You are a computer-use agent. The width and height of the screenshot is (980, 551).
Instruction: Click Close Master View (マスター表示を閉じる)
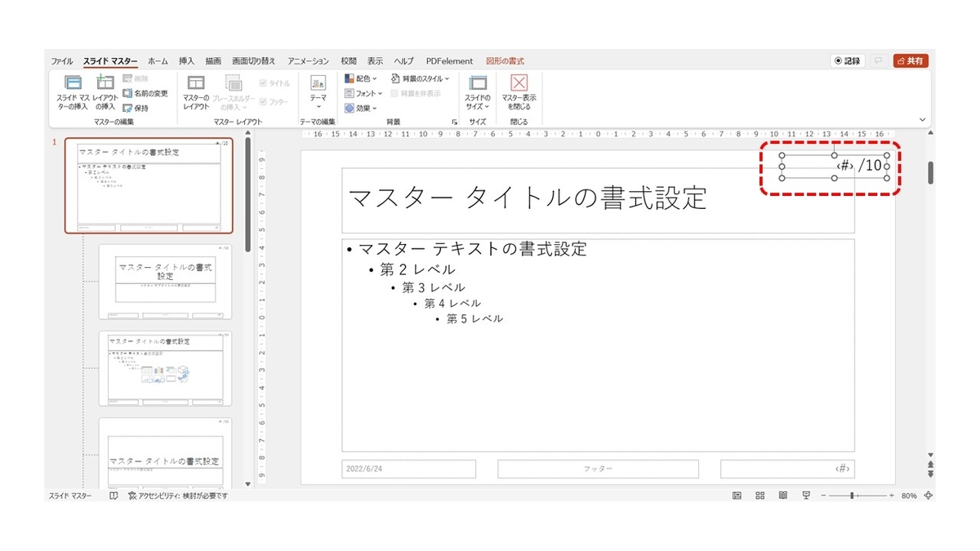(519, 91)
